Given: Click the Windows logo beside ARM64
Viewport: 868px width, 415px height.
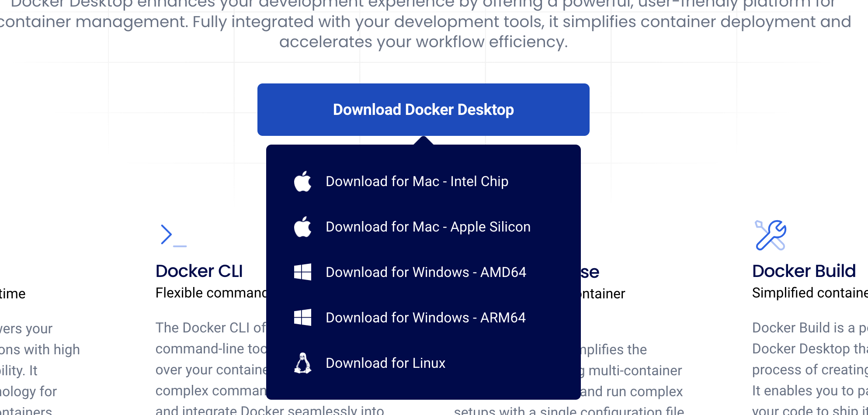Looking at the screenshot, I should point(302,318).
